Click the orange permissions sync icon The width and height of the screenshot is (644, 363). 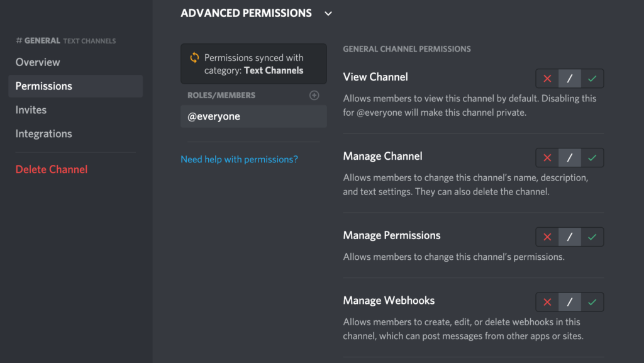(x=194, y=58)
